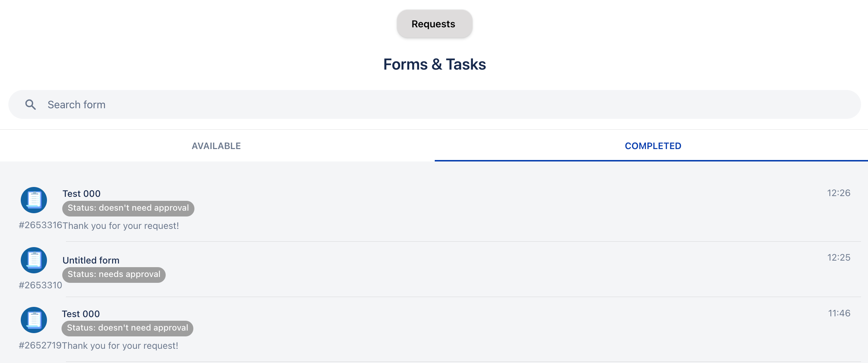The width and height of the screenshot is (868, 363).
Task: Click request number #2653316
Action: pyautogui.click(x=41, y=225)
